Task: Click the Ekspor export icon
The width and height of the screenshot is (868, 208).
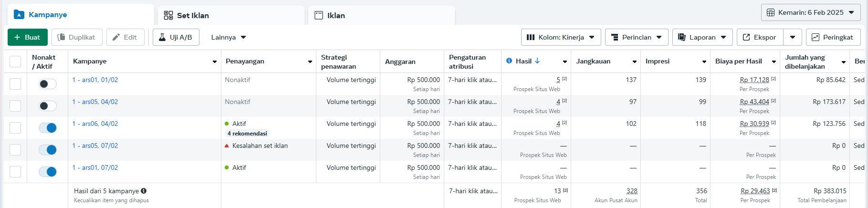Action: click(746, 37)
